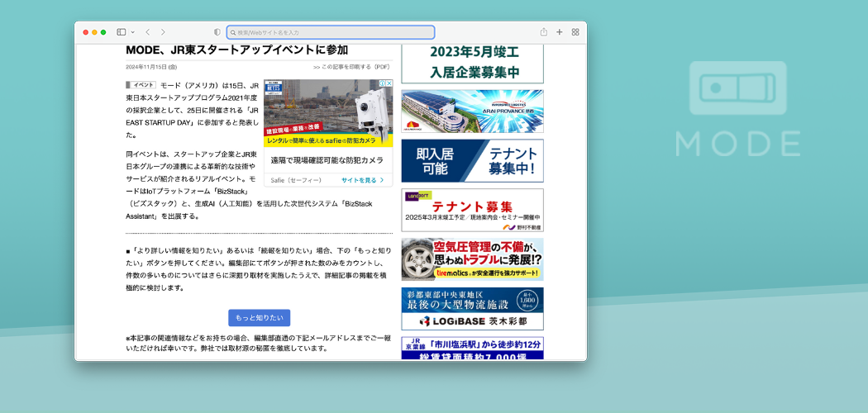Open the Share icon in toolbar
The height and width of the screenshot is (413, 868).
544,32
